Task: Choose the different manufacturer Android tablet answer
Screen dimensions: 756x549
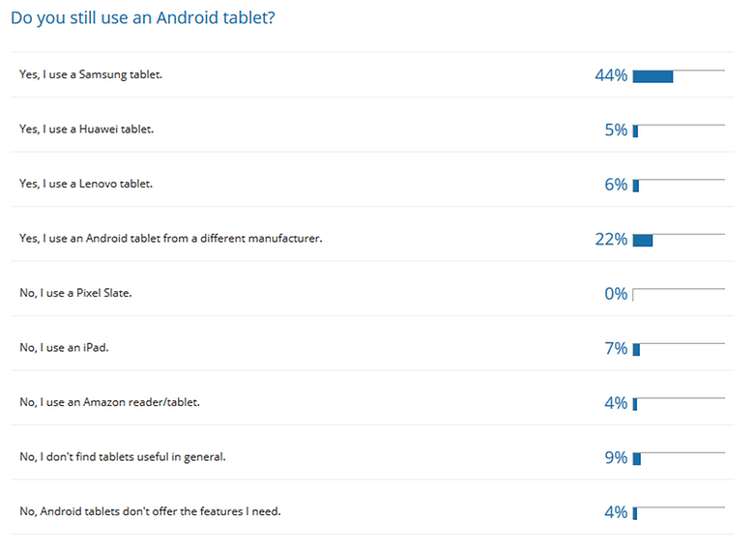Action: tap(171, 238)
